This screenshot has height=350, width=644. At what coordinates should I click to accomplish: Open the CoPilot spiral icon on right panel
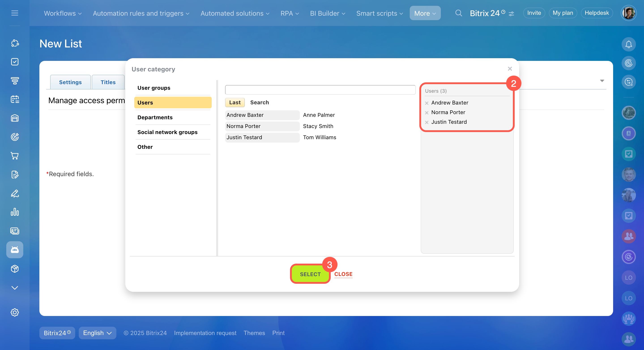click(629, 63)
